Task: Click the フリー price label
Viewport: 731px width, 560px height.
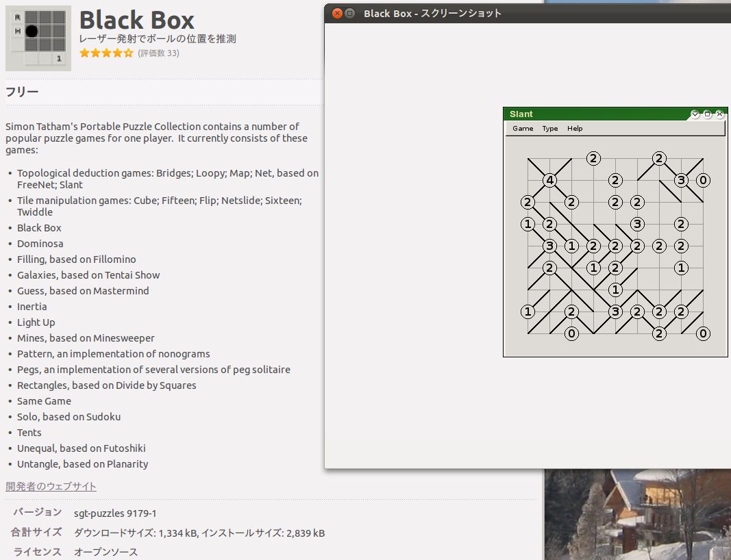Action: tap(22, 92)
